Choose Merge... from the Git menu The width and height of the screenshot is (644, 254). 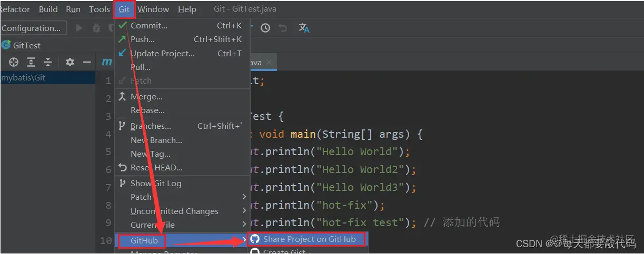[x=182, y=97]
